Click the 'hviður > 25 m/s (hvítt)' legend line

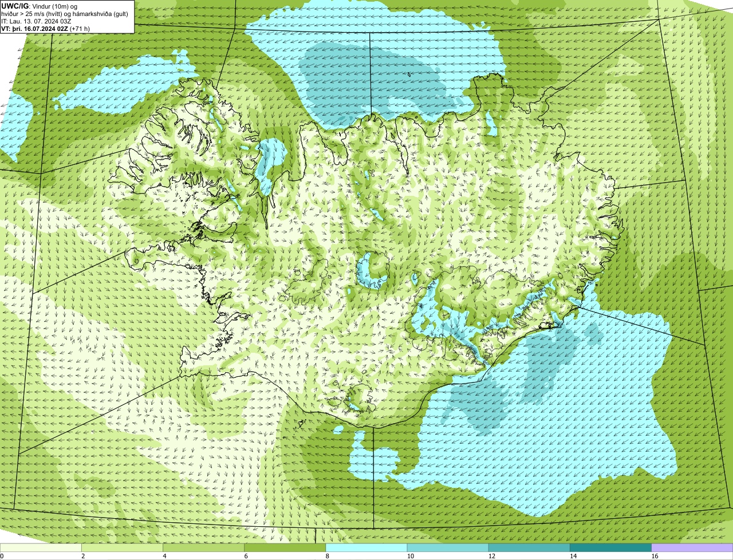pyautogui.click(x=65, y=14)
